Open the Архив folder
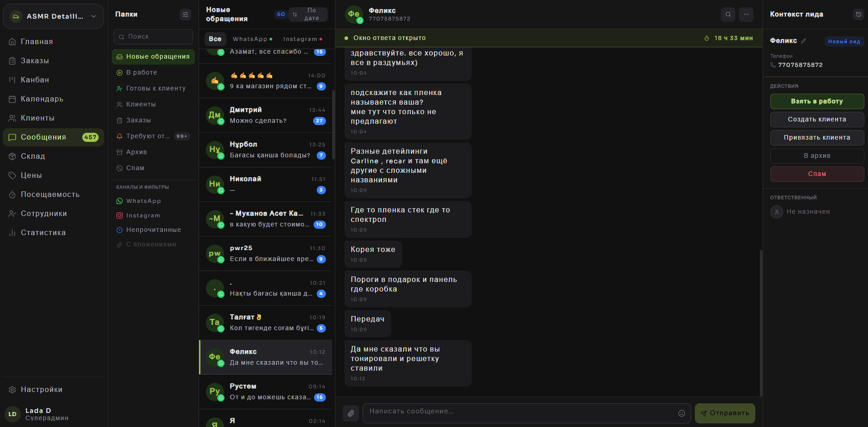The height and width of the screenshot is (427, 868). coord(153,152)
